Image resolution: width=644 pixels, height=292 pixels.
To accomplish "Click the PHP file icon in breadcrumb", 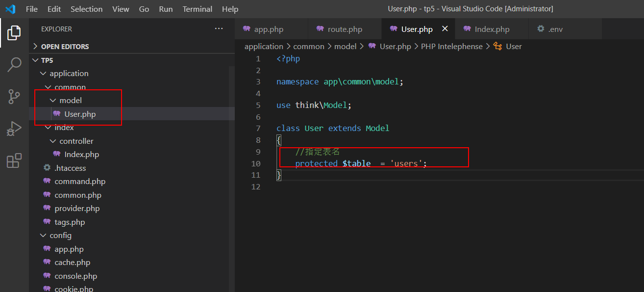I will (x=372, y=46).
